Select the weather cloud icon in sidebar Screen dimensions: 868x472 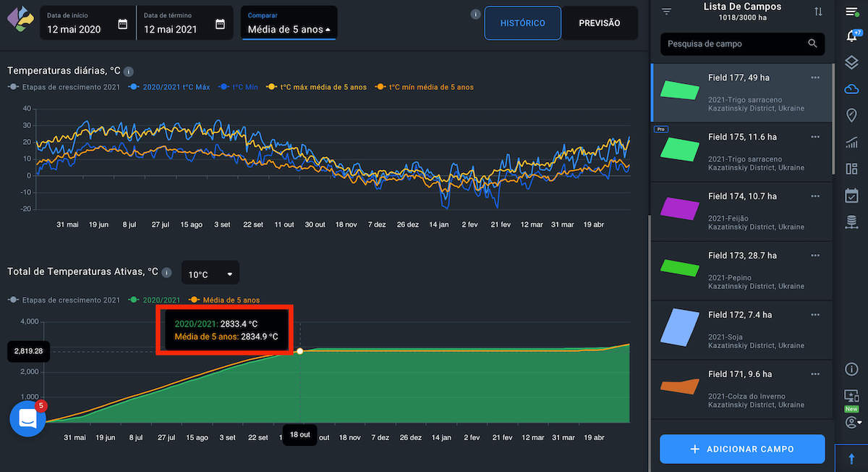pyautogui.click(x=851, y=89)
